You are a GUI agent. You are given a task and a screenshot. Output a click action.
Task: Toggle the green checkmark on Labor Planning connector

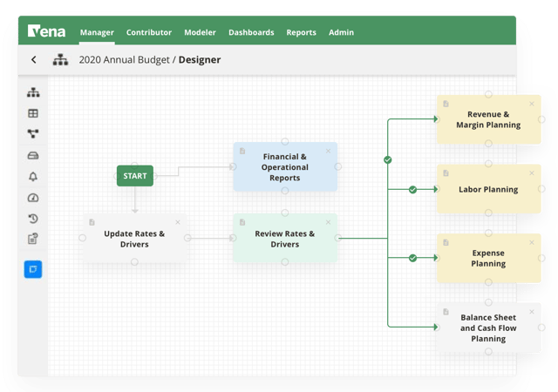pyautogui.click(x=412, y=190)
